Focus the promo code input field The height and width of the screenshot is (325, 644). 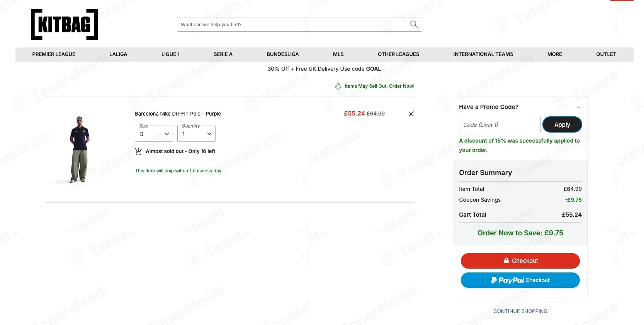[x=500, y=124]
